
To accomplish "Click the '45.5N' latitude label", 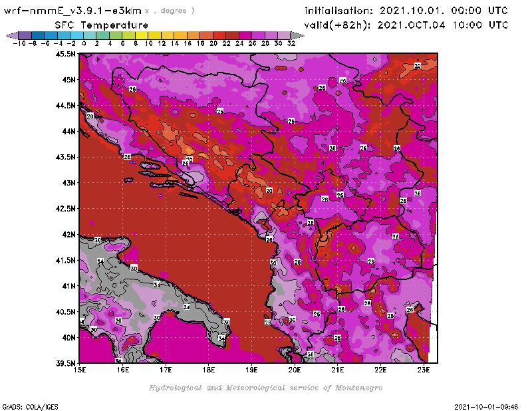I will tap(65, 54).
